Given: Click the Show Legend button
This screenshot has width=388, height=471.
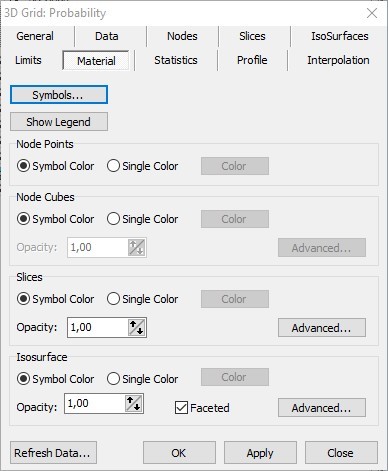Looking at the screenshot, I should pos(59,122).
